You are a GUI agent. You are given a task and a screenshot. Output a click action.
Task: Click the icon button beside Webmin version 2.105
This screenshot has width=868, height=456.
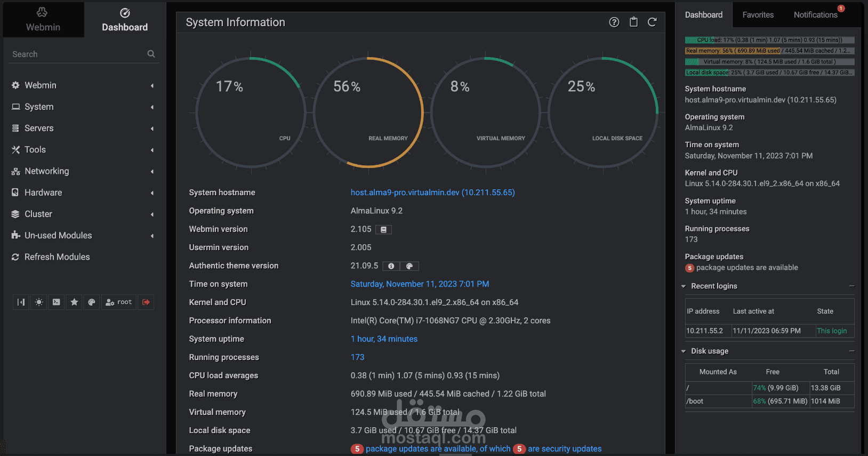[383, 229]
